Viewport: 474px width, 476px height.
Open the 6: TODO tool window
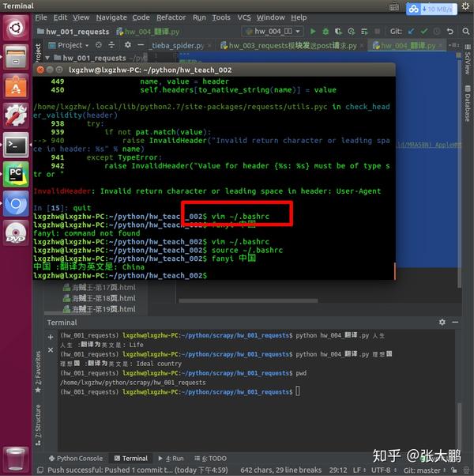click(211, 458)
